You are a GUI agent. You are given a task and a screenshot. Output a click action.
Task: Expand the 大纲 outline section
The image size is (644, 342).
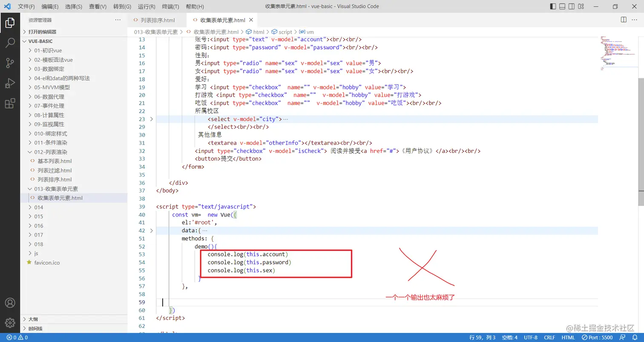click(74, 319)
